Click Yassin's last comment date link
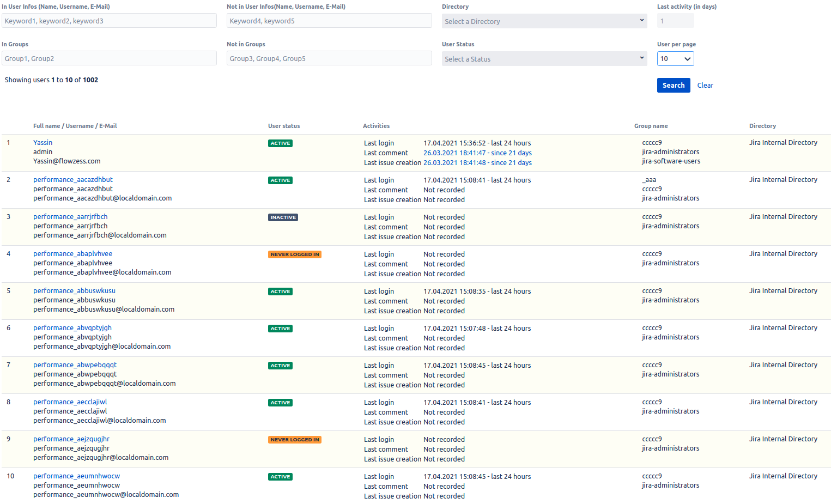 pyautogui.click(x=477, y=153)
